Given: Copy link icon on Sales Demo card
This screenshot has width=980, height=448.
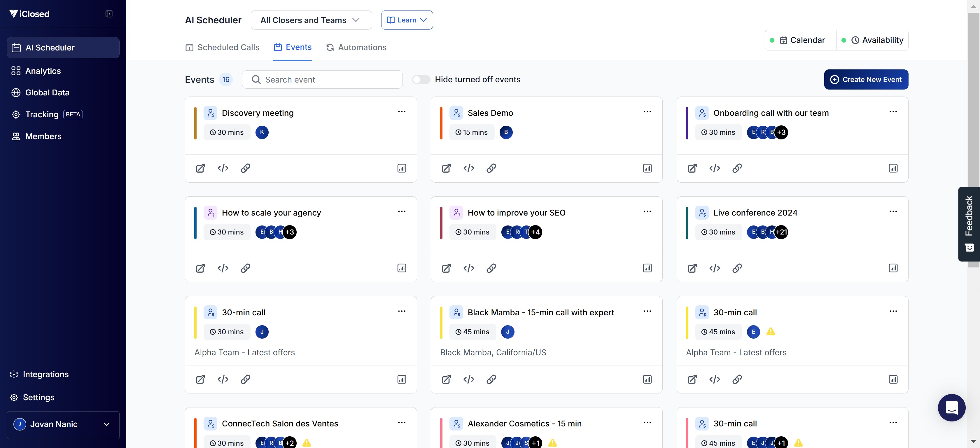Looking at the screenshot, I should [x=491, y=168].
